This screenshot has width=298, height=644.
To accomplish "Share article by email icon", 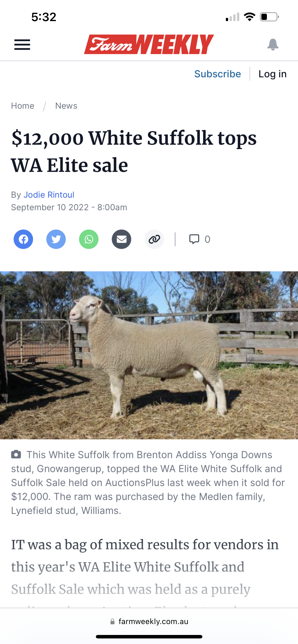I will pyautogui.click(x=121, y=239).
